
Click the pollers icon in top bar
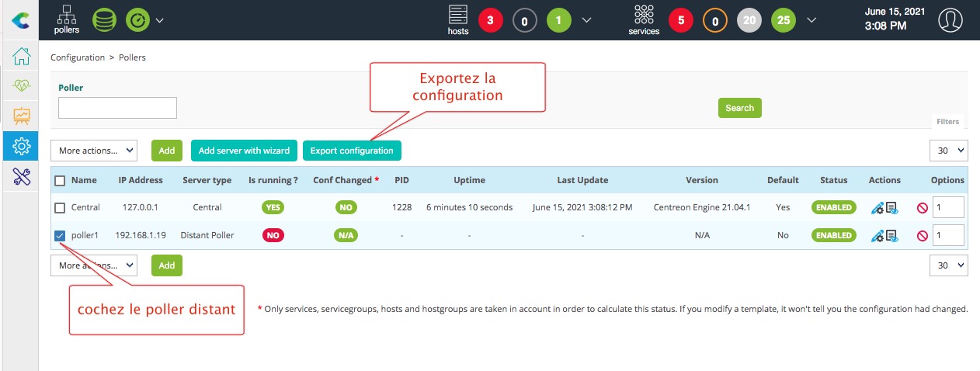(x=67, y=19)
